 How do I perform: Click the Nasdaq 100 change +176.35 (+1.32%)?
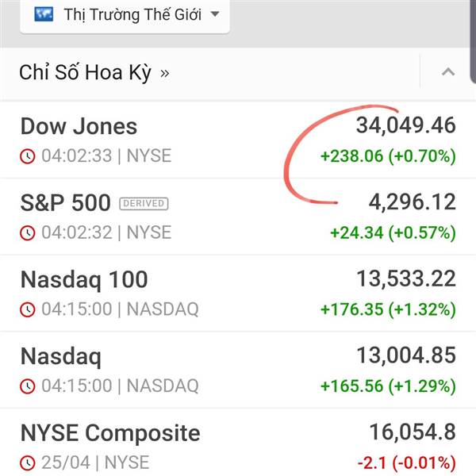tap(388, 309)
